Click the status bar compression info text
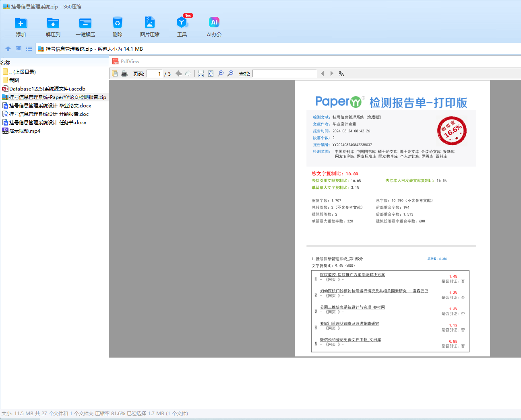Screen dimensions: 521x420 click(95, 413)
